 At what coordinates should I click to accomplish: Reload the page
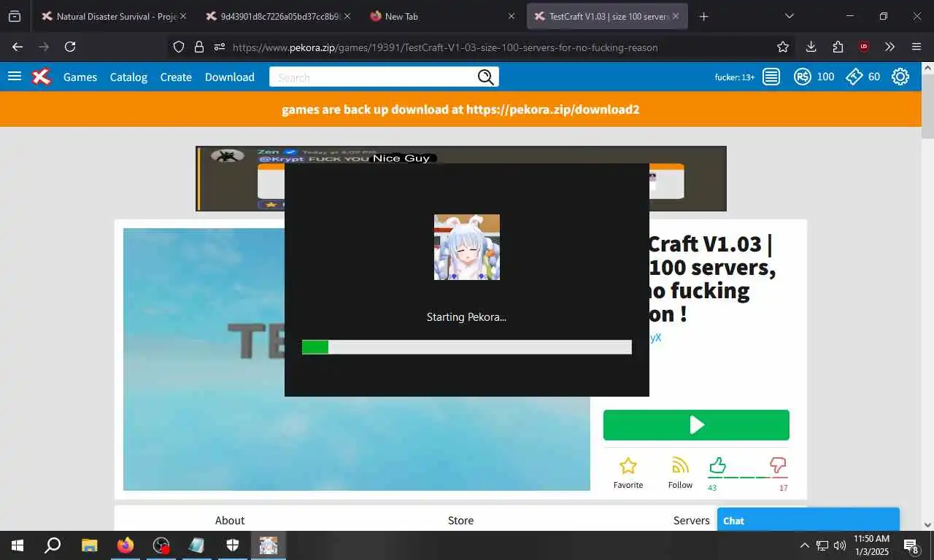[x=70, y=47]
